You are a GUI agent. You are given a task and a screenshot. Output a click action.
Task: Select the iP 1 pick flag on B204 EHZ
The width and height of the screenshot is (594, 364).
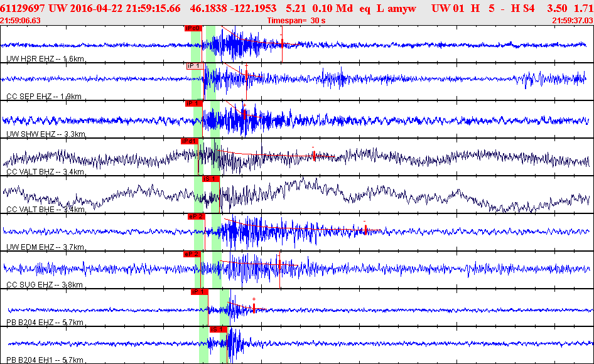pos(199,292)
